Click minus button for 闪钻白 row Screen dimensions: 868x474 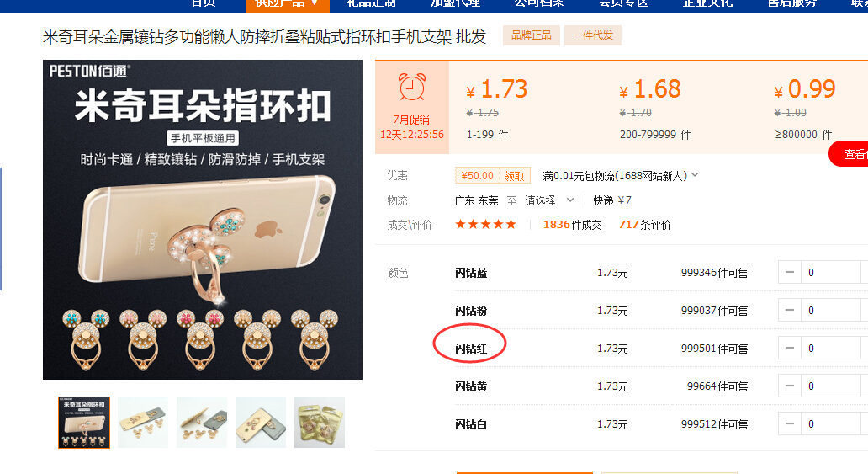click(x=790, y=424)
